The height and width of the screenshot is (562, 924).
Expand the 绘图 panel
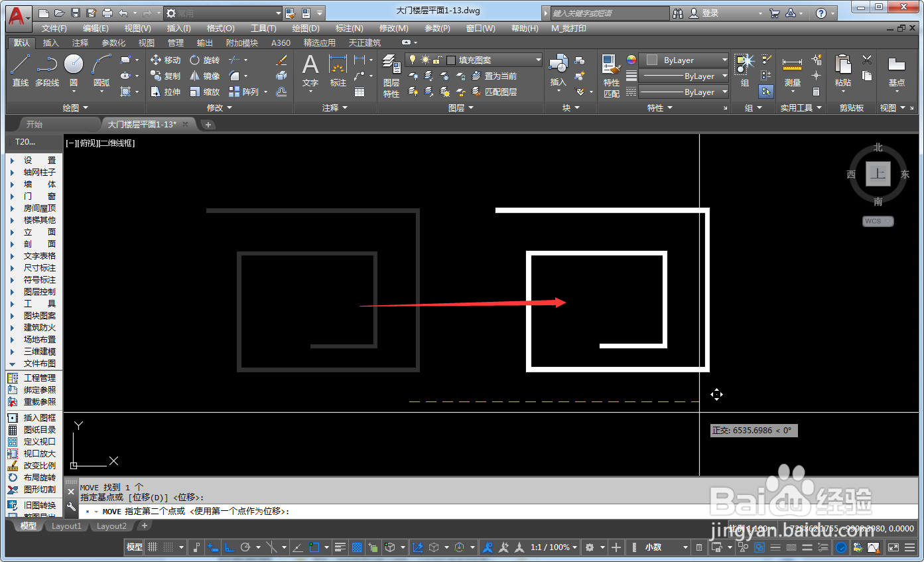75,107
